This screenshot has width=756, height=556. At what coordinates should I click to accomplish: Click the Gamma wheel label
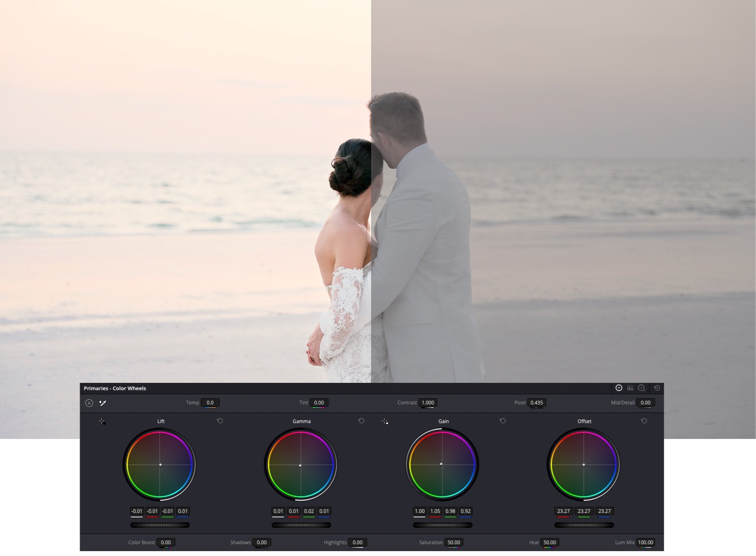point(301,421)
